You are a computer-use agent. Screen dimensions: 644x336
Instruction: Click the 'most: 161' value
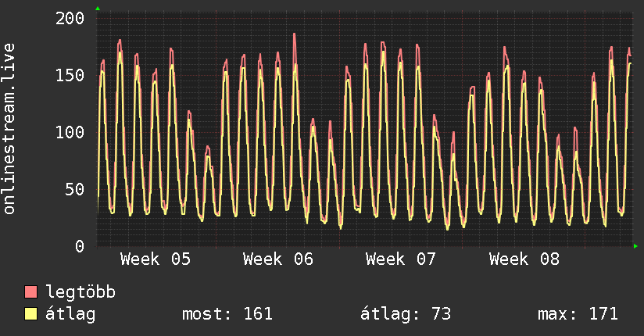click(227, 314)
